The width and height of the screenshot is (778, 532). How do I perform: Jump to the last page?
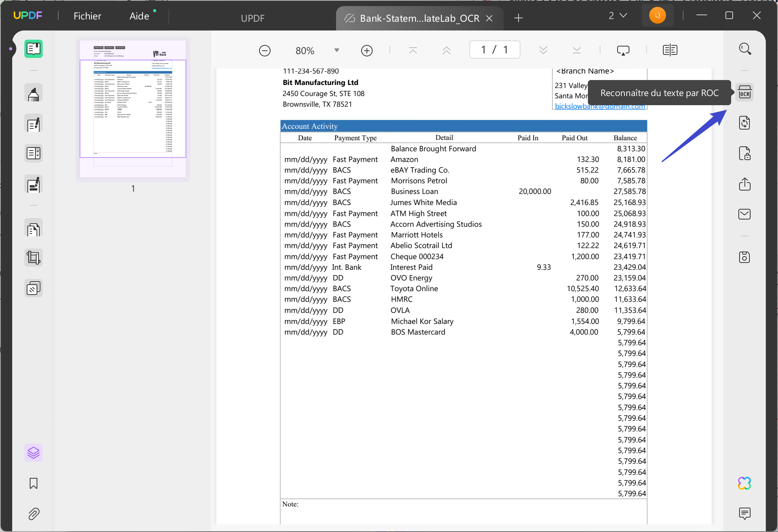click(x=577, y=50)
